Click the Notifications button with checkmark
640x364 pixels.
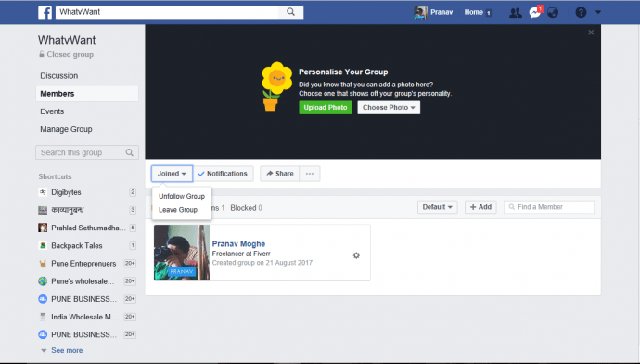coord(223,173)
